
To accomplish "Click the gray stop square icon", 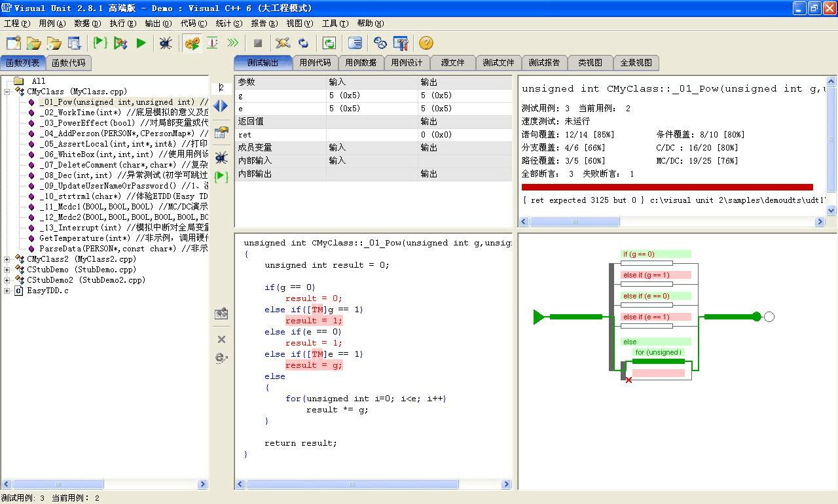I will pyautogui.click(x=258, y=43).
